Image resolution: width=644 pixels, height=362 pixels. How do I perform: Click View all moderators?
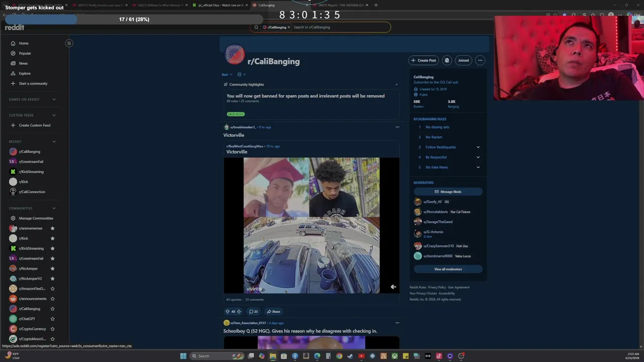[448, 269]
